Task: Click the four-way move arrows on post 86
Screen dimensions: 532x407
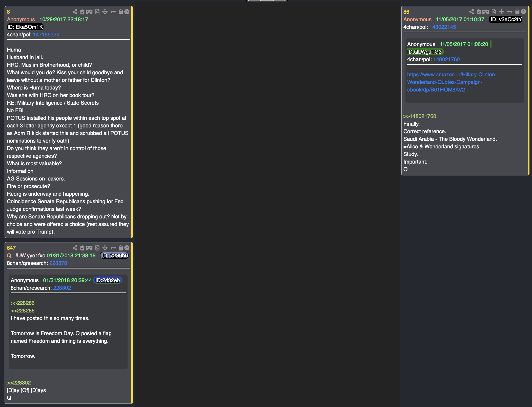Action: (501, 12)
